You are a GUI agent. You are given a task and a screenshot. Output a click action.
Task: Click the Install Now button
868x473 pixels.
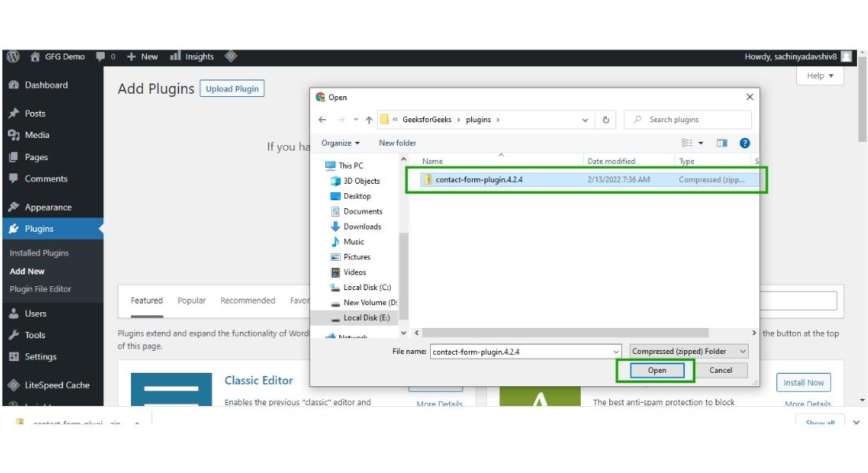803,382
